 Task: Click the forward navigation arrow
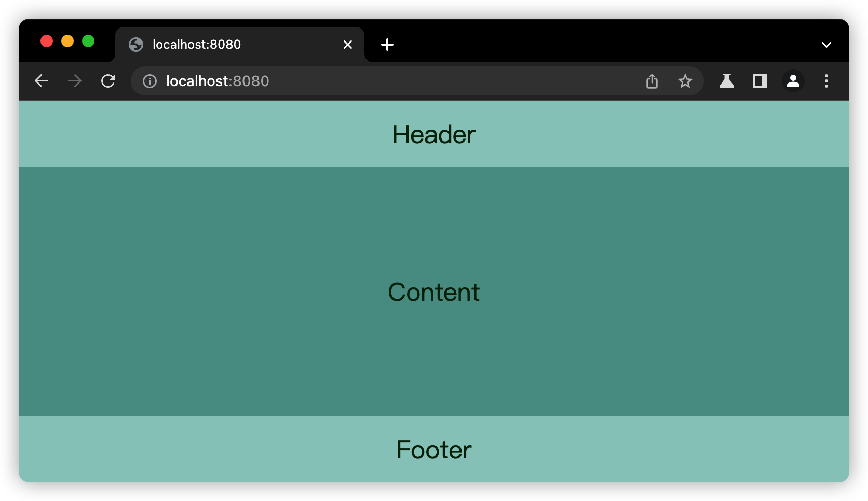75,81
